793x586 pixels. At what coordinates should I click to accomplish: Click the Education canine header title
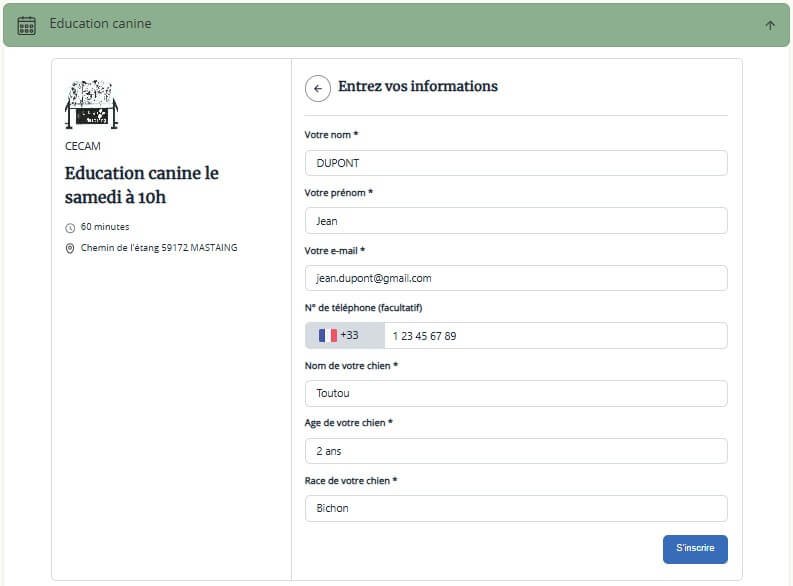click(x=100, y=24)
